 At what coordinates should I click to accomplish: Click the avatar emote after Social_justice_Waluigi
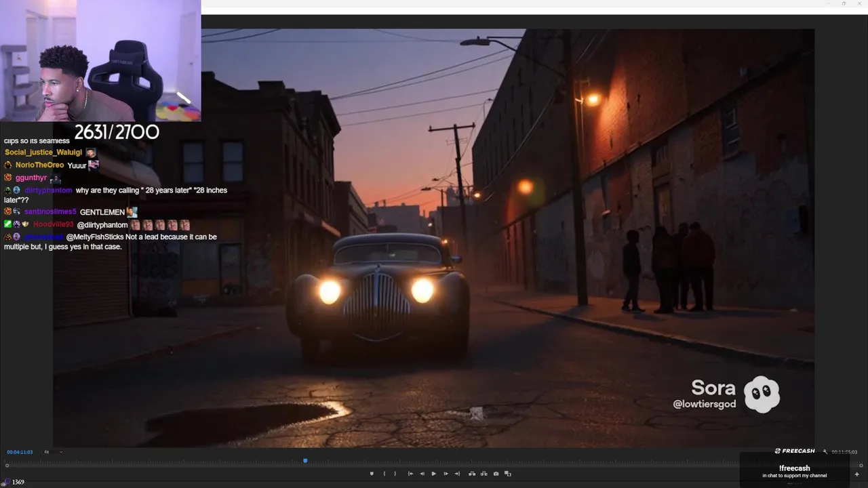pyautogui.click(x=91, y=152)
